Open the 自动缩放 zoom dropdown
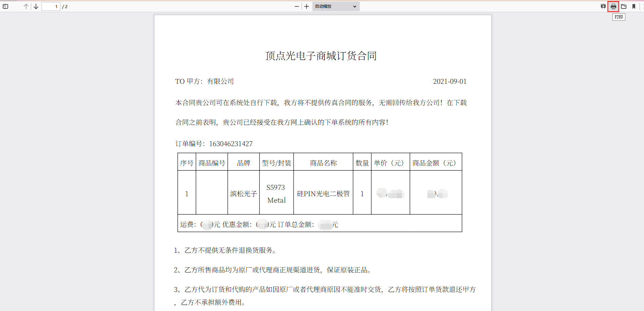 pos(335,6)
